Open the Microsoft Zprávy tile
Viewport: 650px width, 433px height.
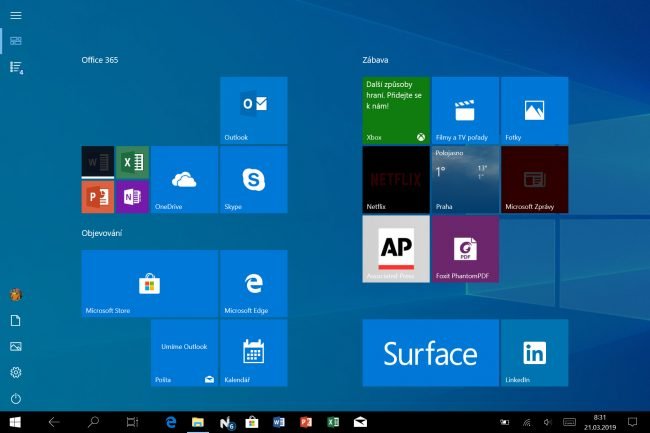534,179
